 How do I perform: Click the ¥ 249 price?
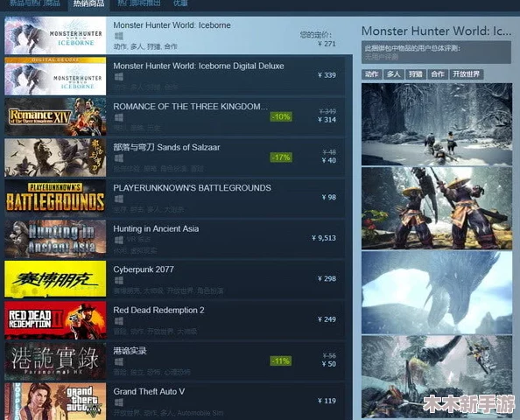pyautogui.click(x=327, y=319)
